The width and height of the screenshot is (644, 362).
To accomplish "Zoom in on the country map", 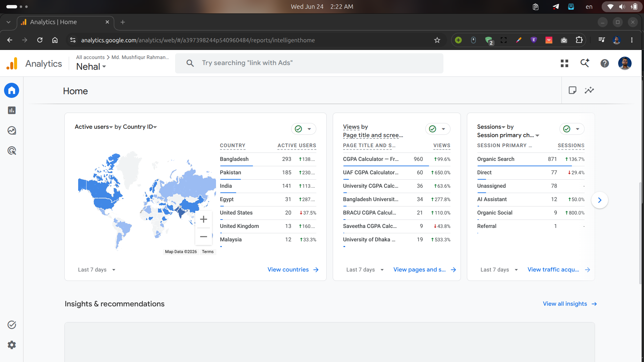I will coord(204,220).
